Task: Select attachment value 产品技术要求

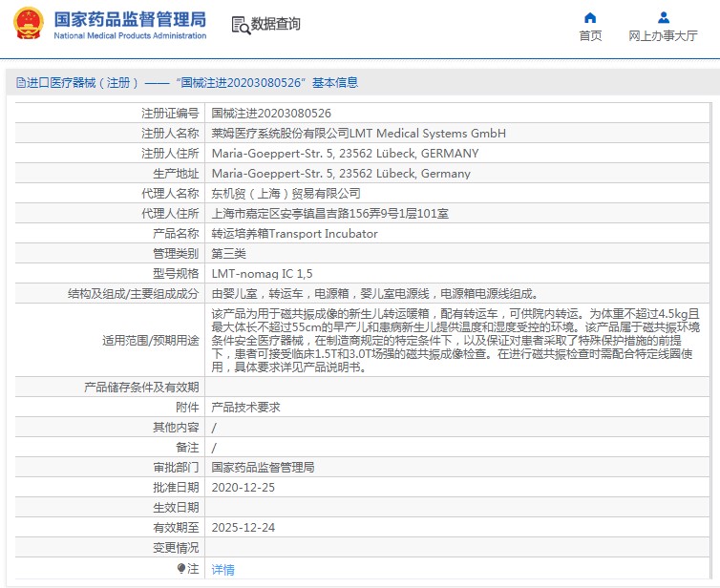Action: (245, 408)
